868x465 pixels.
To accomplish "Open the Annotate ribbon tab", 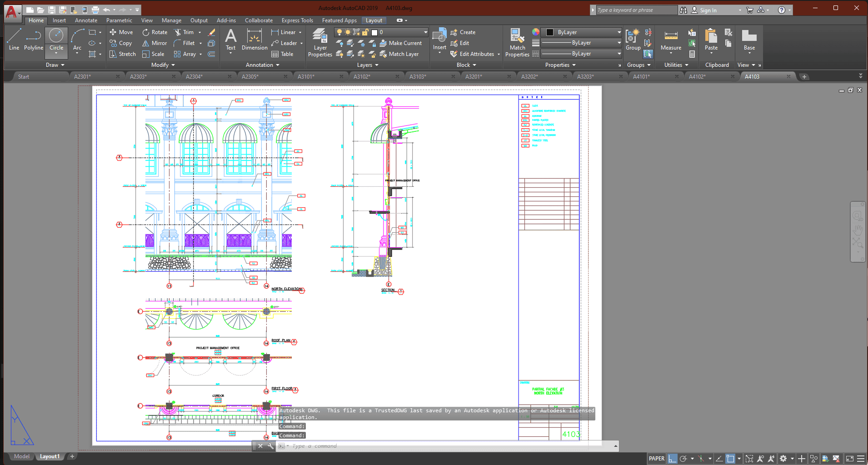I will coord(86,20).
